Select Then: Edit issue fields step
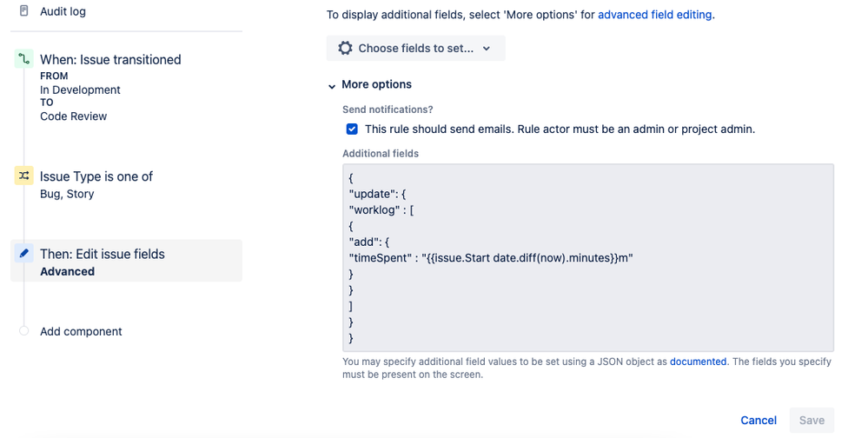868x438 pixels. tap(102, 254)
